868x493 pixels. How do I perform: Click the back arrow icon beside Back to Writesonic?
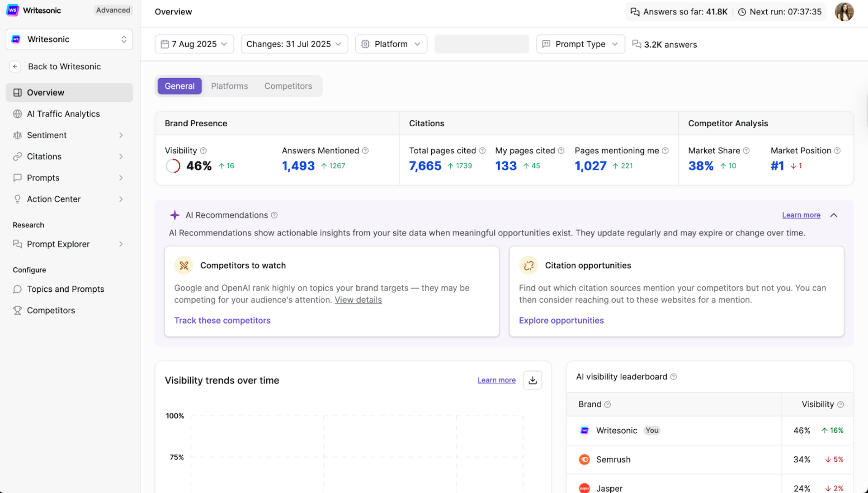(15, 66)
